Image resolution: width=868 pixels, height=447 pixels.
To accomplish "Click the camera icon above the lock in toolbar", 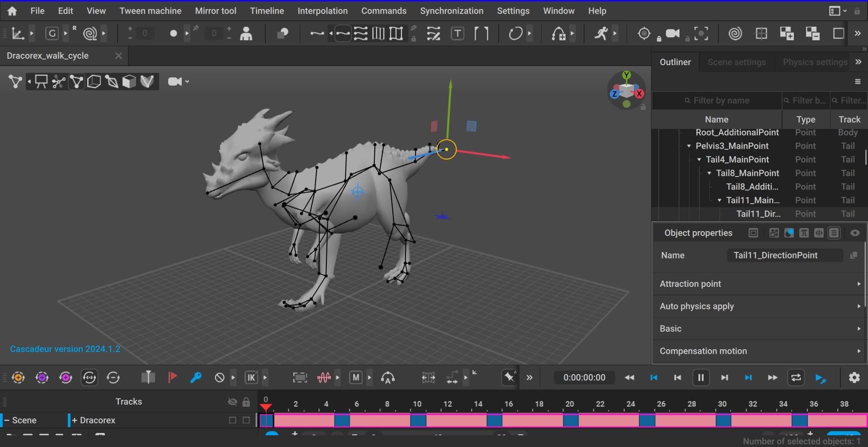I will (x=672, y=33).
